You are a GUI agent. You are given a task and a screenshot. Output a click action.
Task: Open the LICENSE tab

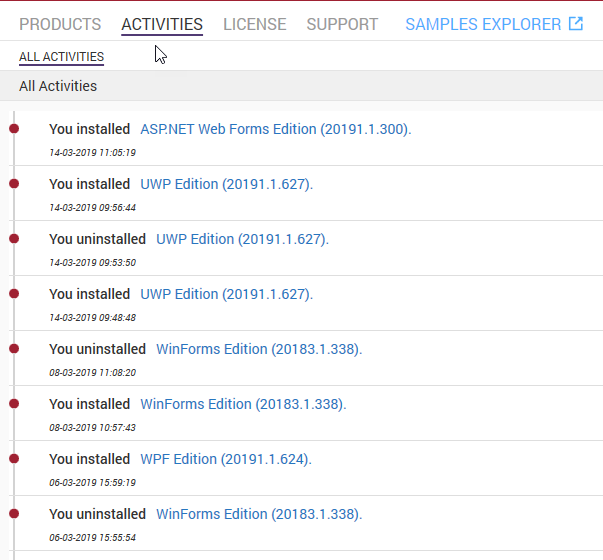[255, 24]
